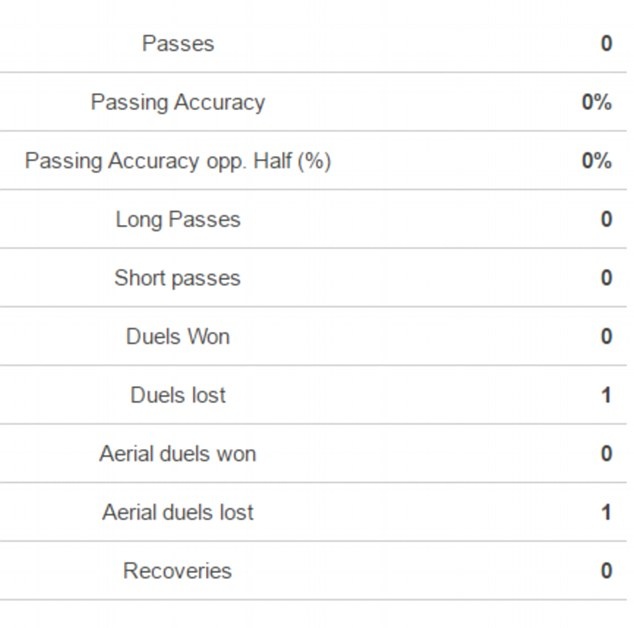Click the Short passes label

(x=178, y=278)
